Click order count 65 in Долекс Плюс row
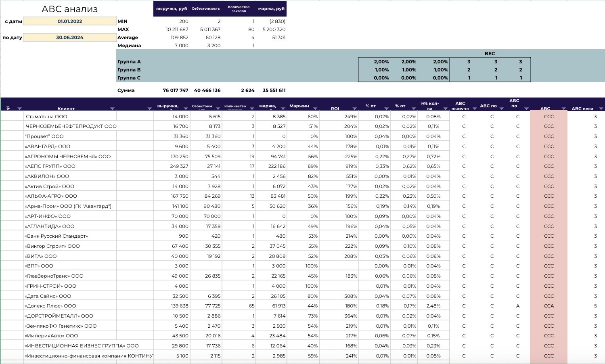Viewport: 605px width, 364px height. [251, 306]
